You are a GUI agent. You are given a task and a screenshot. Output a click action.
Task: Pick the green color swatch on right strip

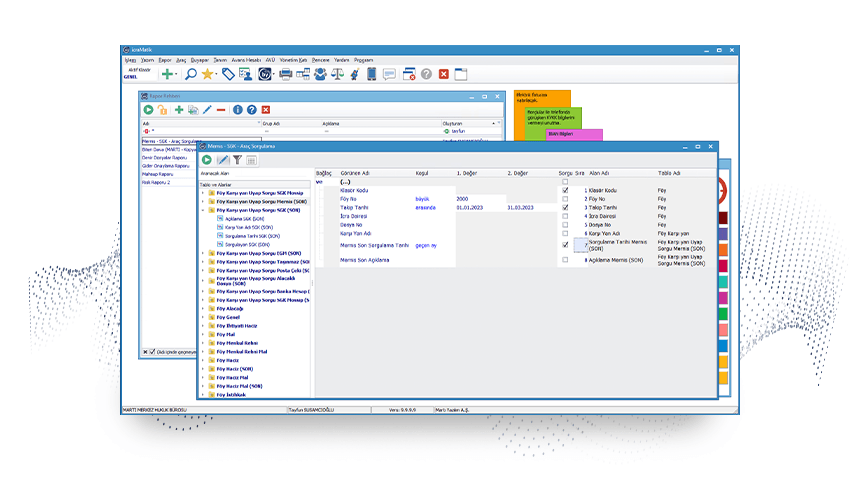point(723,314)
